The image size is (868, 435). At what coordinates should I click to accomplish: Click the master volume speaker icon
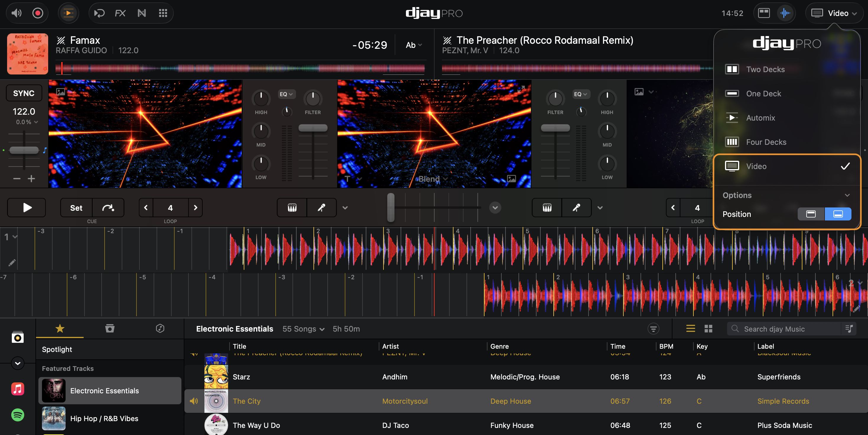point(17,13)
